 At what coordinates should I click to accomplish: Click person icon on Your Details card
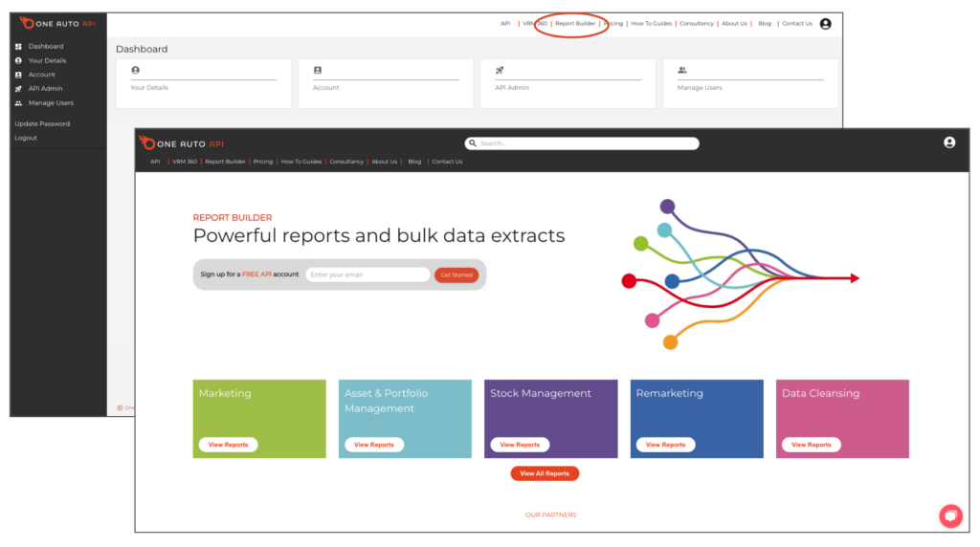(x=135, y=70)
